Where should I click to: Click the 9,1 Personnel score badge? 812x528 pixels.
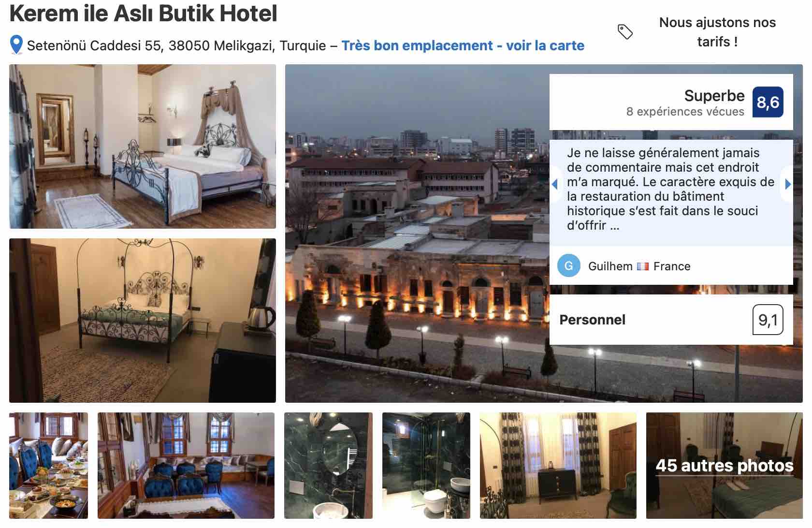point(768,320)
